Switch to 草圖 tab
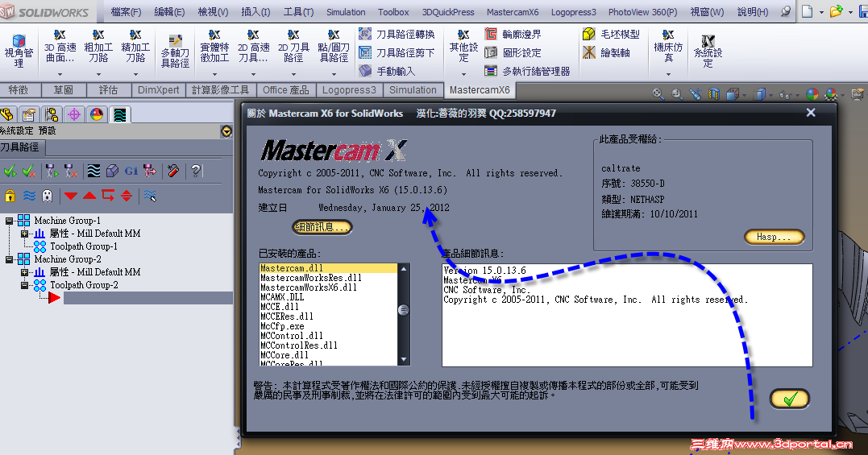 64,89
